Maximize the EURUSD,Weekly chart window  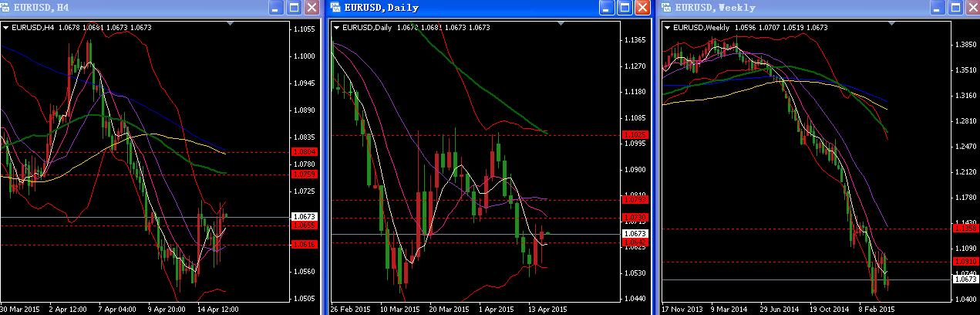pyautogui.click(x=955, y=8)
